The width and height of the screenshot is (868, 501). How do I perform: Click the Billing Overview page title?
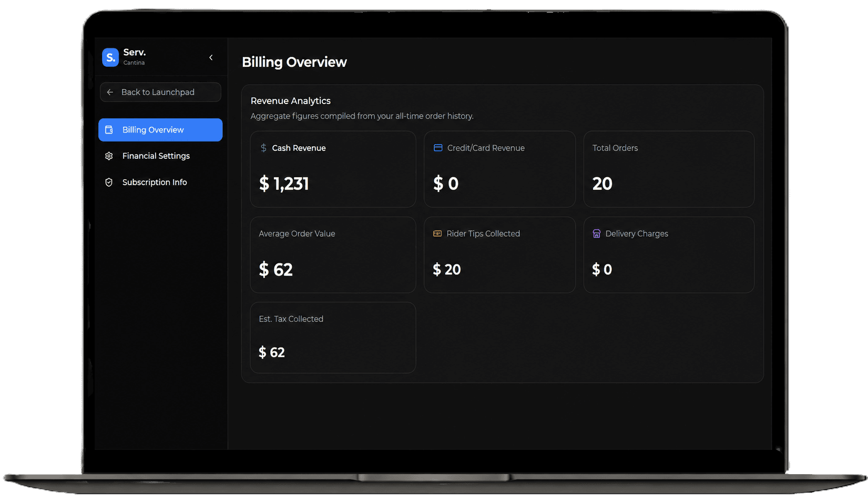click(294, 62)
